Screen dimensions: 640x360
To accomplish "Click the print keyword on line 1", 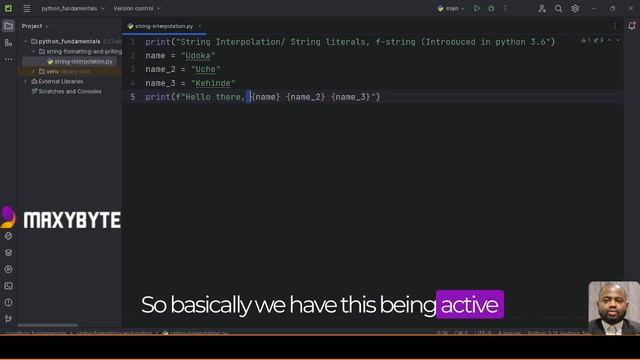I will pos(158,42).
